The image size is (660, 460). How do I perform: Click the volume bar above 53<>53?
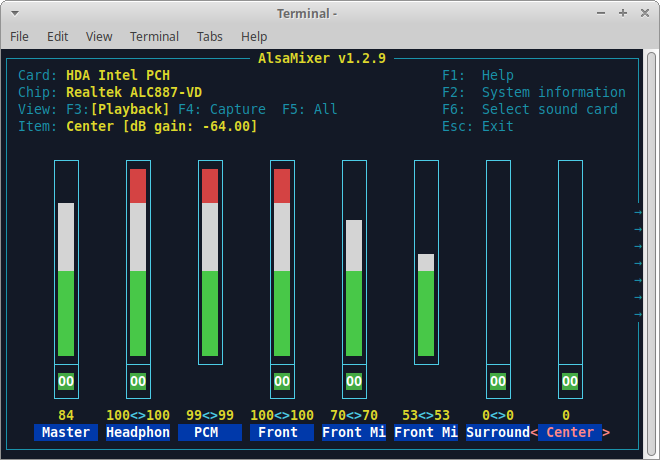[x=426, y=262]
